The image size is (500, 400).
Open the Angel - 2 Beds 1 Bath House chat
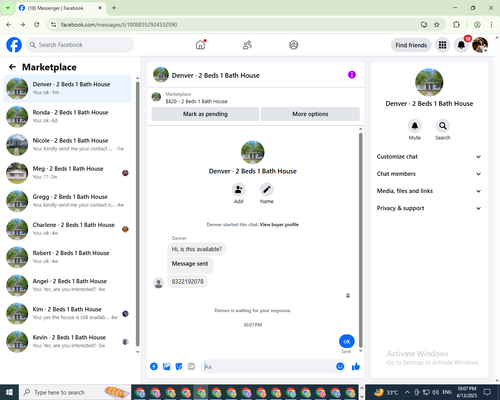coord(68,285)
